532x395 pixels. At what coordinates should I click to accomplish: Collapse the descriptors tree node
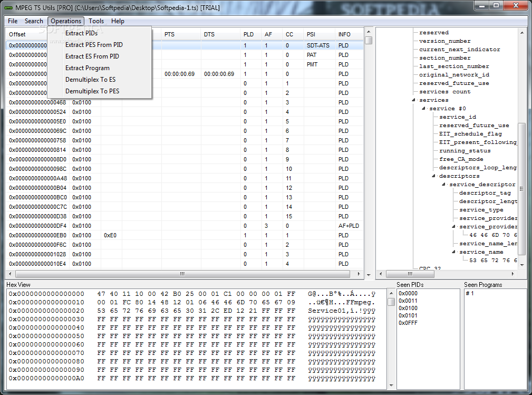tap(433, 176)
